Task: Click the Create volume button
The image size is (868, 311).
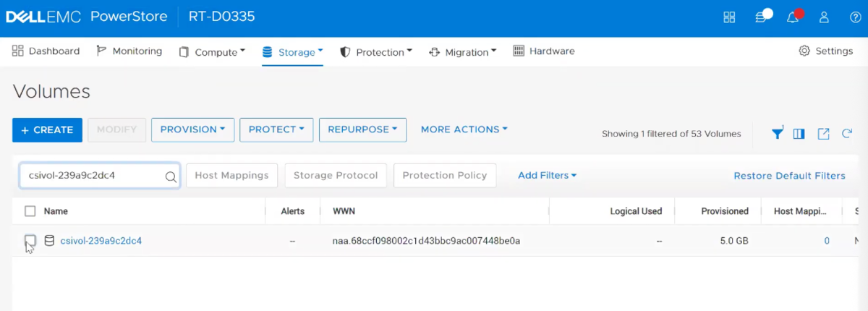Action: (47, 130)
